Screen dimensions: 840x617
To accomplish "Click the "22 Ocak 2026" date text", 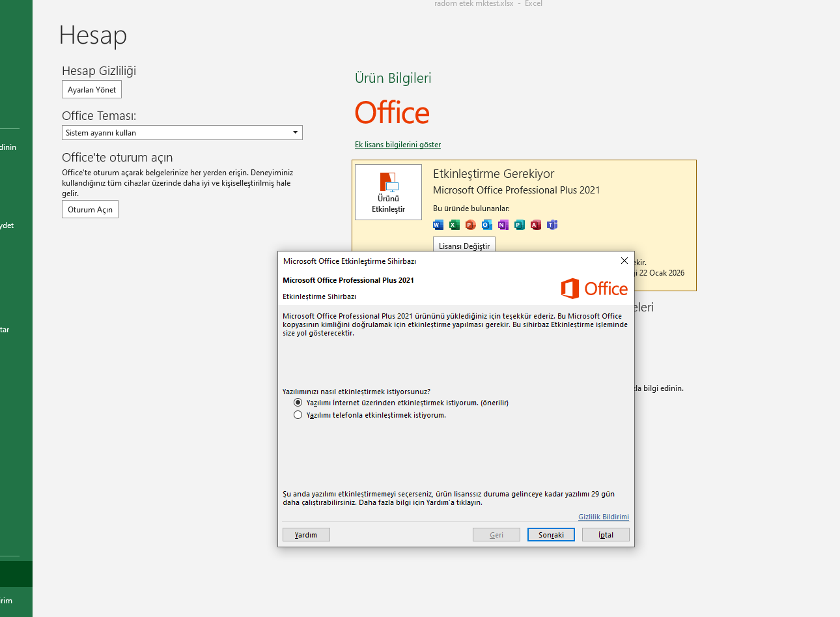I will (x=662, y=273).
